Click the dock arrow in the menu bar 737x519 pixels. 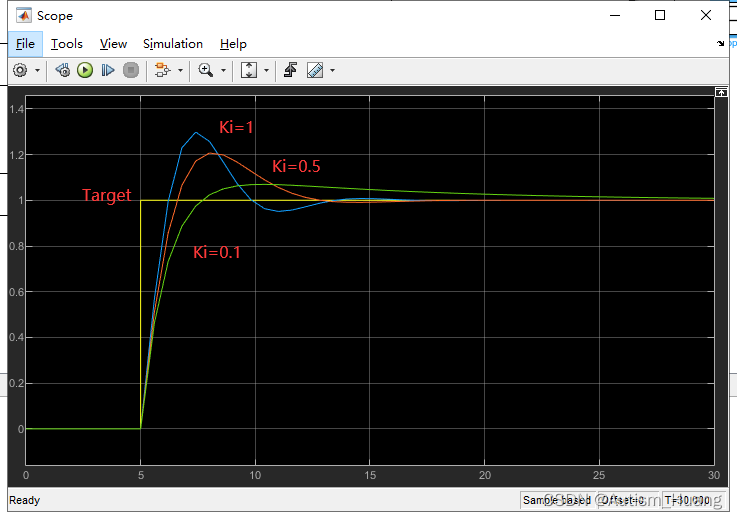click(721, 44)
